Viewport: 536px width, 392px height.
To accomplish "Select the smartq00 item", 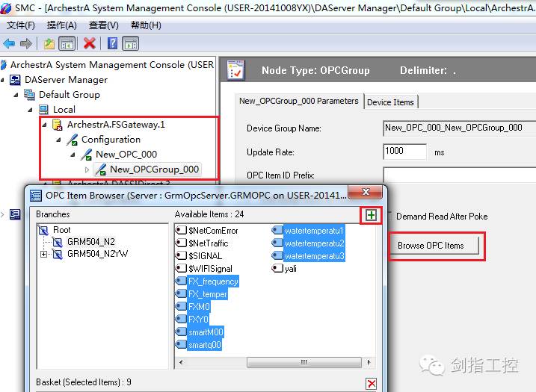I will [x=204, y=345].
